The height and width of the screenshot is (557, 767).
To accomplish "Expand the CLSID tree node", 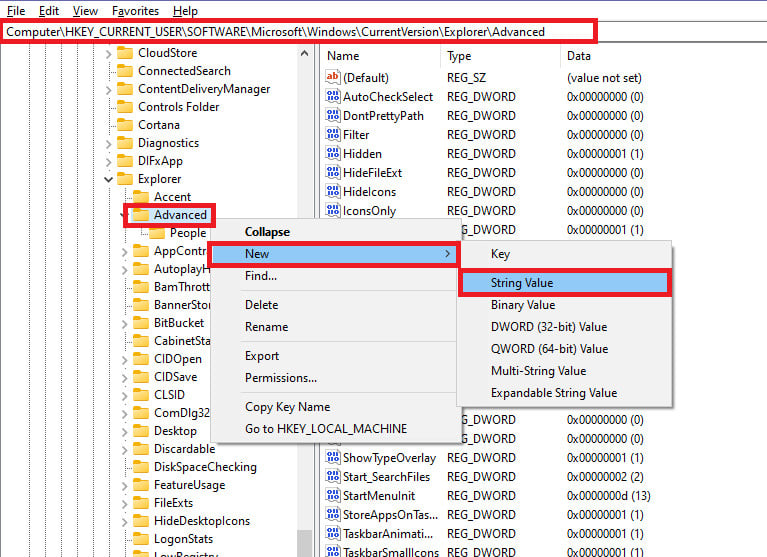I will click(124, 396).
